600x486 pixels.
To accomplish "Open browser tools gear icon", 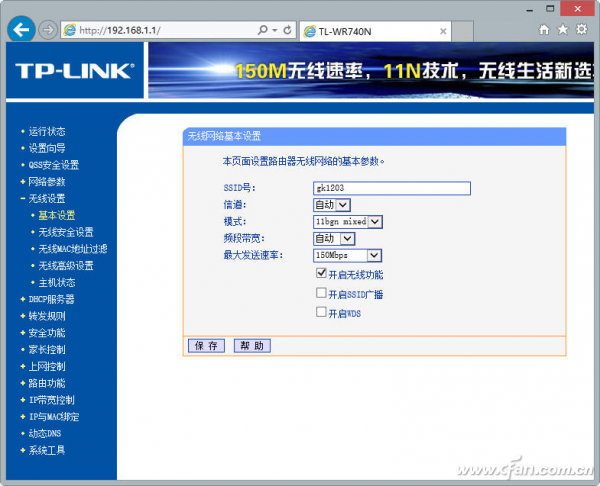I will (x=582, y=29).
